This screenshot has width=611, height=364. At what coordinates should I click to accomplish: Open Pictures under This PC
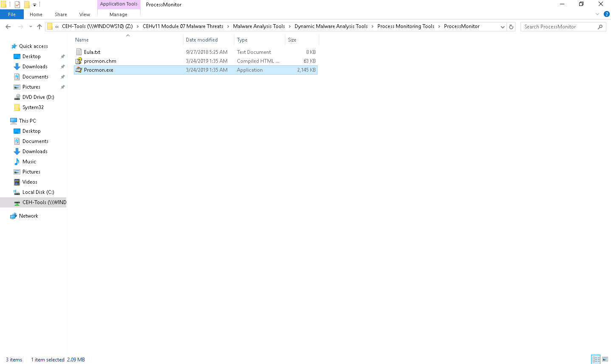click(x=31, y=172)
